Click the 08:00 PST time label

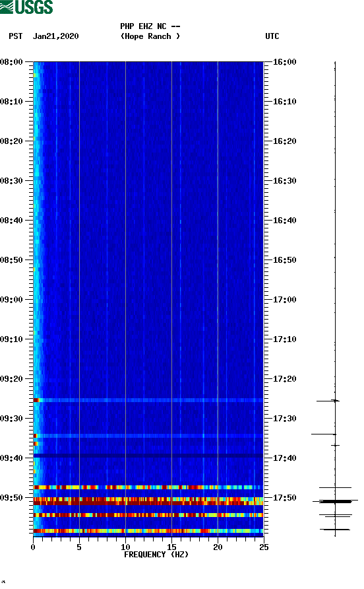pyautogui.click(x=12, y=62)
